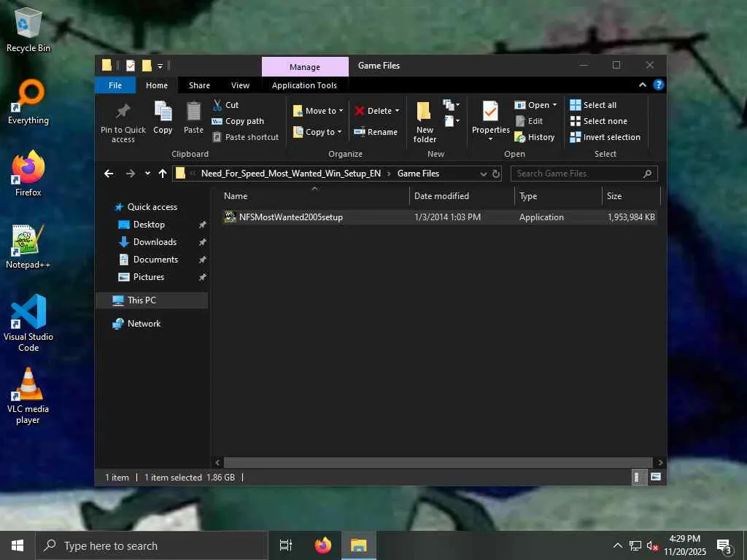Go forward with the forward arrow

(130, 174)
